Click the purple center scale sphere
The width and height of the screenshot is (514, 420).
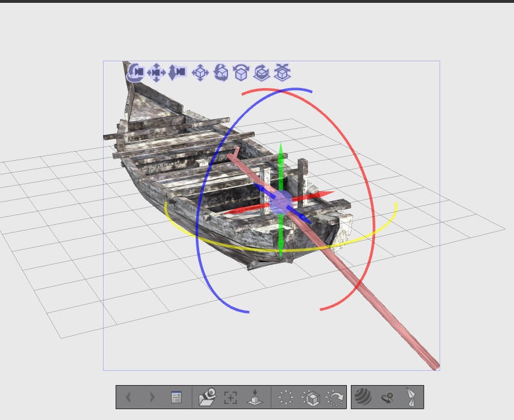click(281, 203)
